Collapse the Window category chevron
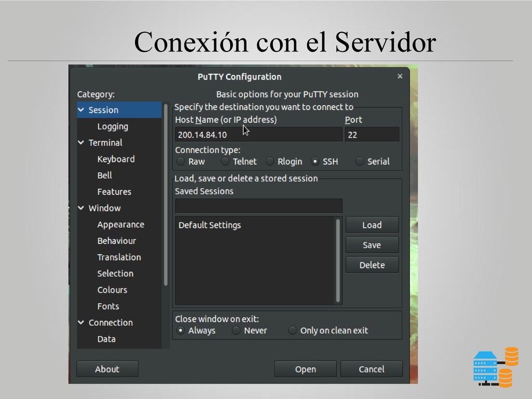Image resolution: width=532 pixels, height=399 pixels. click(81, 208)
